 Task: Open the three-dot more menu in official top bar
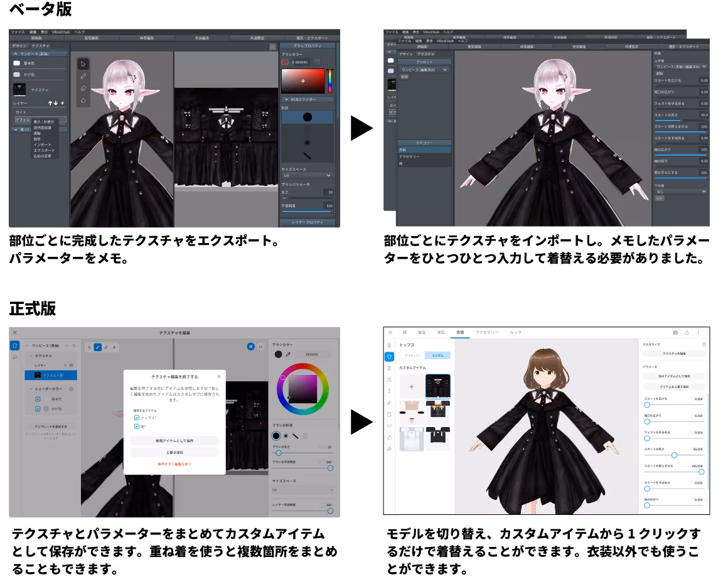[x=699, y=332]
